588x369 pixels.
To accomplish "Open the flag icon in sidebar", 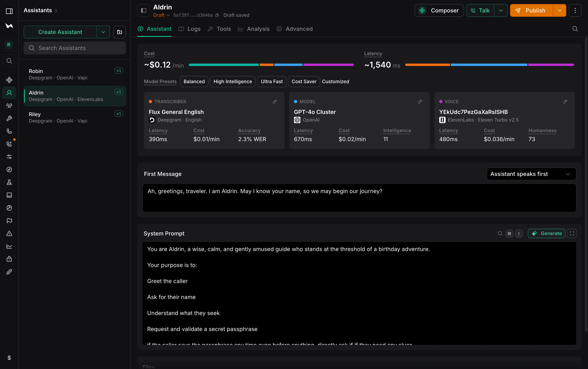I will (9, 221).
